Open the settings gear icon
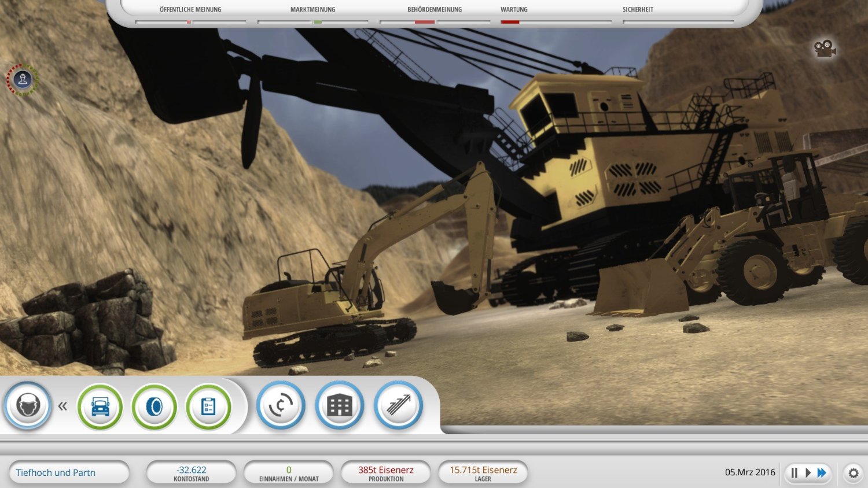Viewport: 868px width, 488px height. coord(854,473)
